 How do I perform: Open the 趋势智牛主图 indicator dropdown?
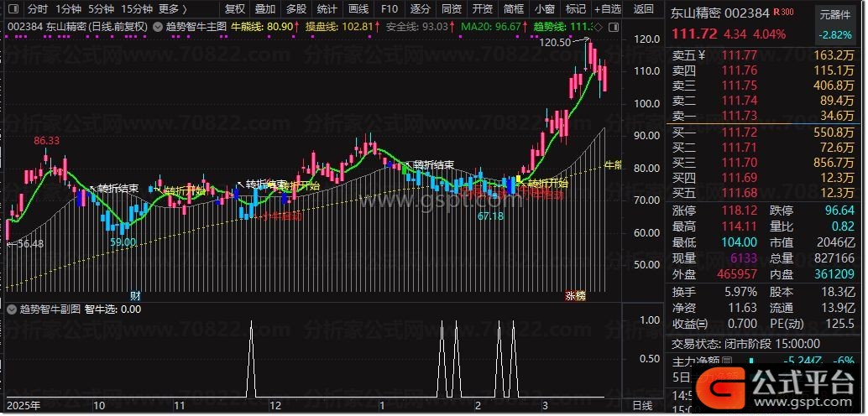[x=194, y=27]
